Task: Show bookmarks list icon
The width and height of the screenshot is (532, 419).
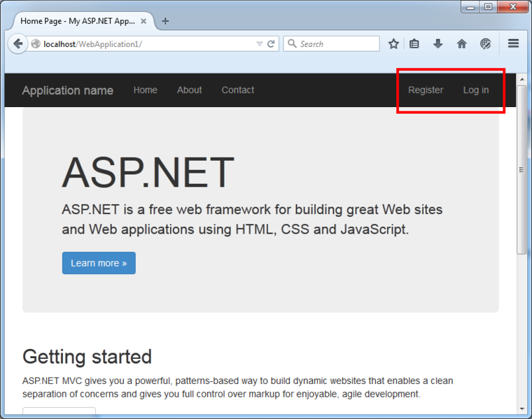Action: pyautogui.click(x=414, y=44)
